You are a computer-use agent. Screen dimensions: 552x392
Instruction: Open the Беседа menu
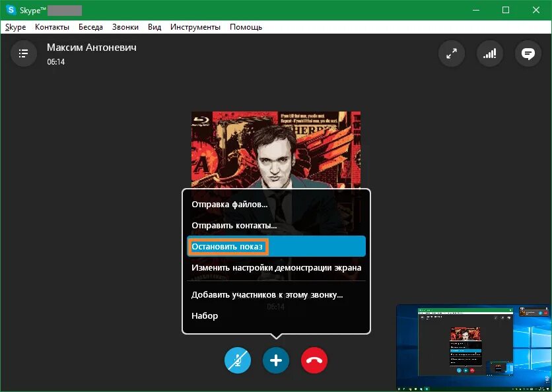(x=90, y=27)
